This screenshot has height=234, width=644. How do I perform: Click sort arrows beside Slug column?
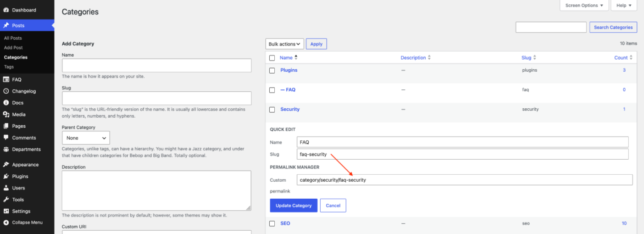click(535, 57)
